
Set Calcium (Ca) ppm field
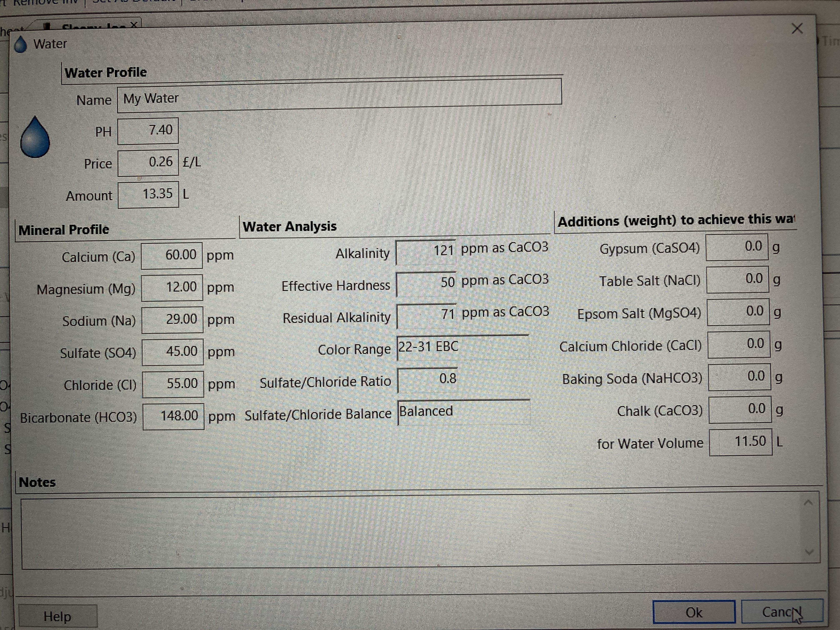click(x=172, y=256)
